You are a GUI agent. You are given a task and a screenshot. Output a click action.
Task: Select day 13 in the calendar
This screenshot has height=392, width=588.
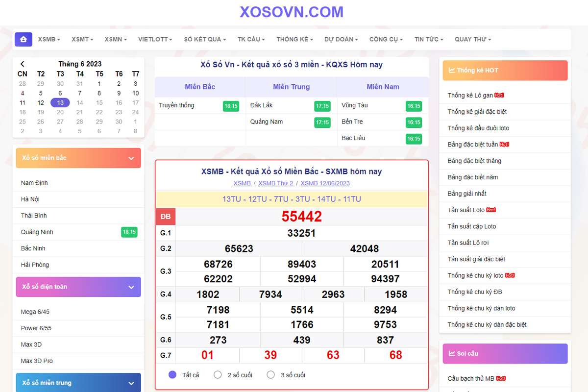(60, 102)
